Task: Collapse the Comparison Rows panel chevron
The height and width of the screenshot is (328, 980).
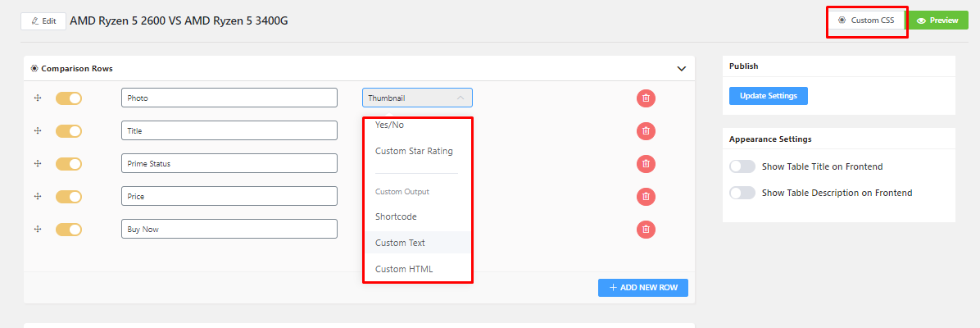Action: [682, 69]
